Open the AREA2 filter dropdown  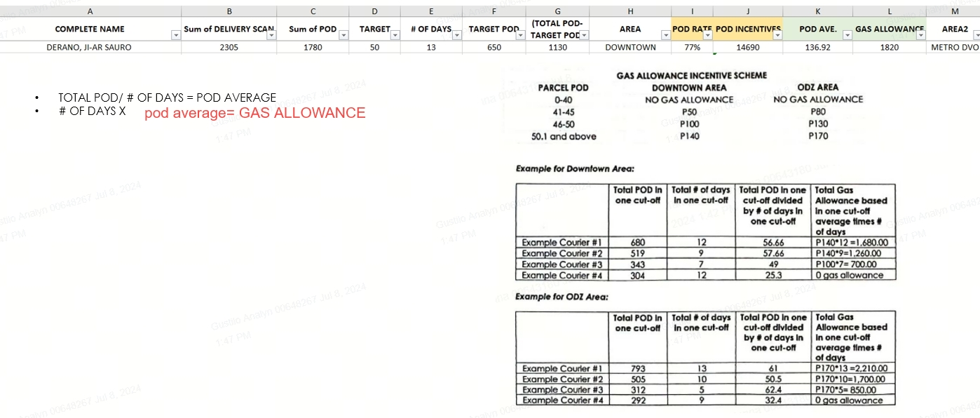click(975, 35)
